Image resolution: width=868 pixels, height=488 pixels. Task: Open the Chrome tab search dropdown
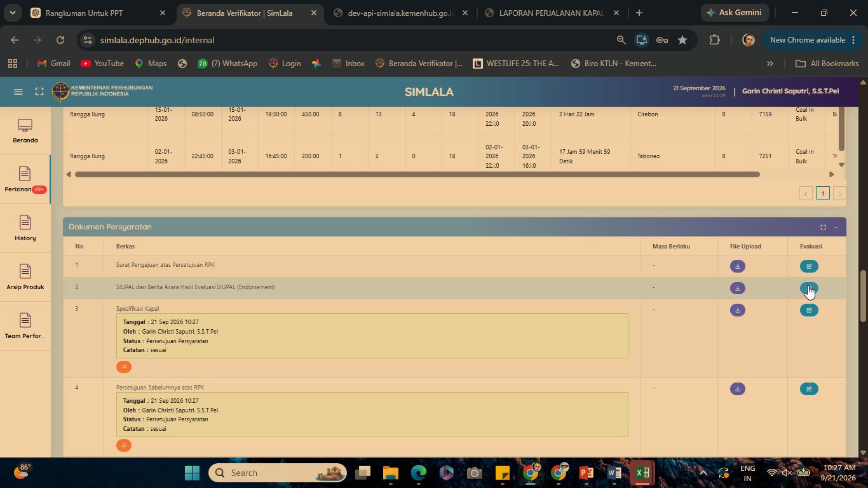pyautogui.click(x=12, y=13)
